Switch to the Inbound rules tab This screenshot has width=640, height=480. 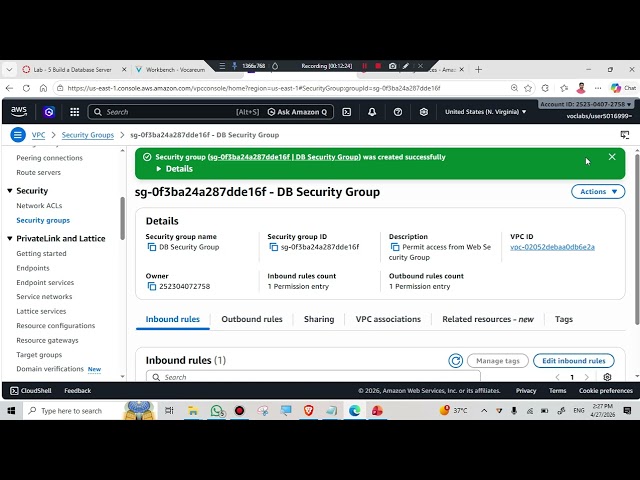click(173, 319)
